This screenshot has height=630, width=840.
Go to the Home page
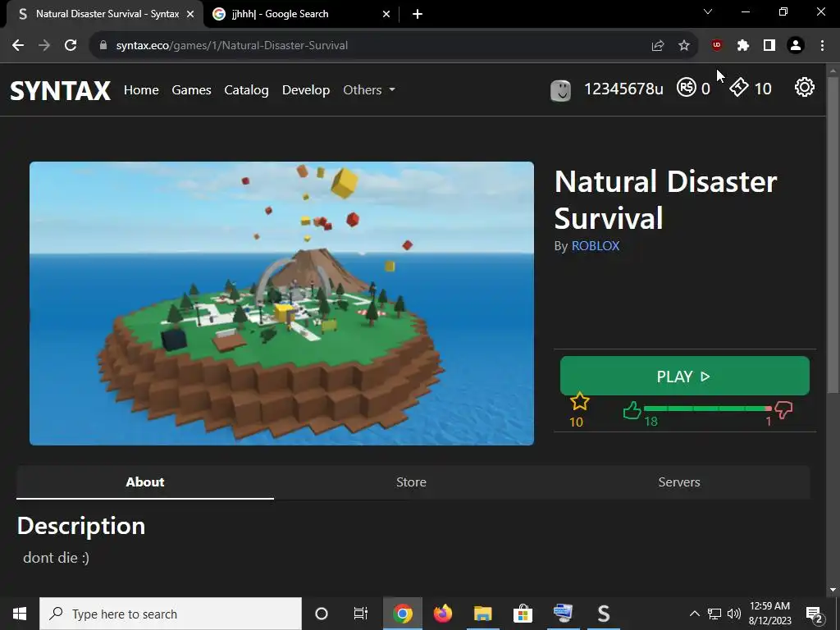141,90
